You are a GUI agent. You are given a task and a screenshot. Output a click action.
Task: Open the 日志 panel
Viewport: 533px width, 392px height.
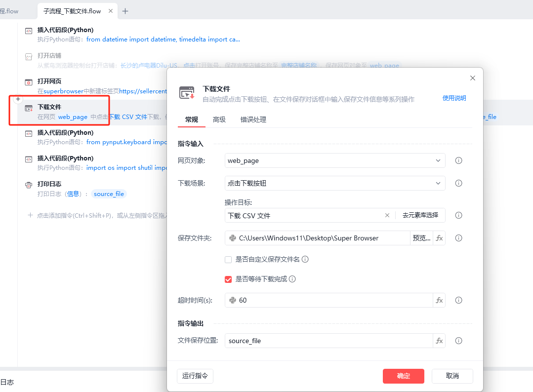(7, 382)
